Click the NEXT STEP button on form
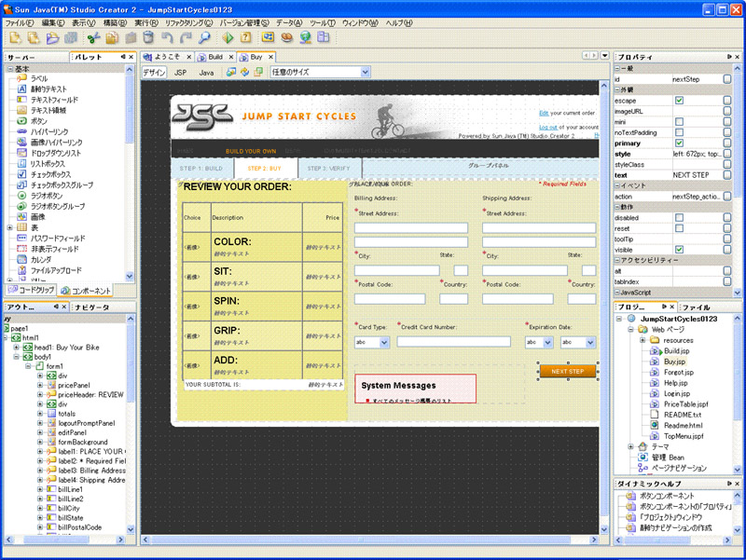Image resolution: width=746 pixels, height=560 pixels. [568, 371]
